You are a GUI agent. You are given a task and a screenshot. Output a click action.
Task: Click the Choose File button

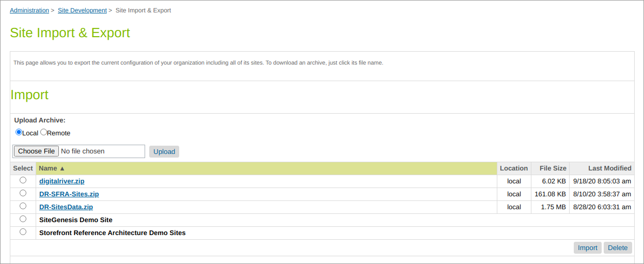point(36,151)
